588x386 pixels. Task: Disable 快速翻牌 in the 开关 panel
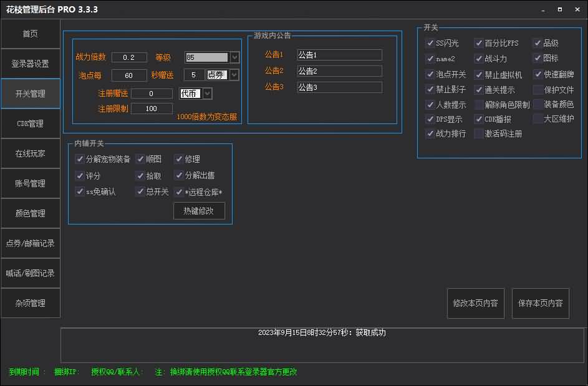tap(537, 74)
